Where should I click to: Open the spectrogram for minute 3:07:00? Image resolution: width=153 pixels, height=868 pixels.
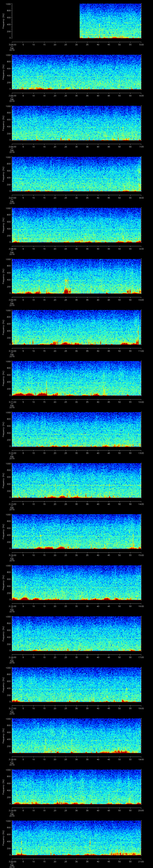point(77,174)
